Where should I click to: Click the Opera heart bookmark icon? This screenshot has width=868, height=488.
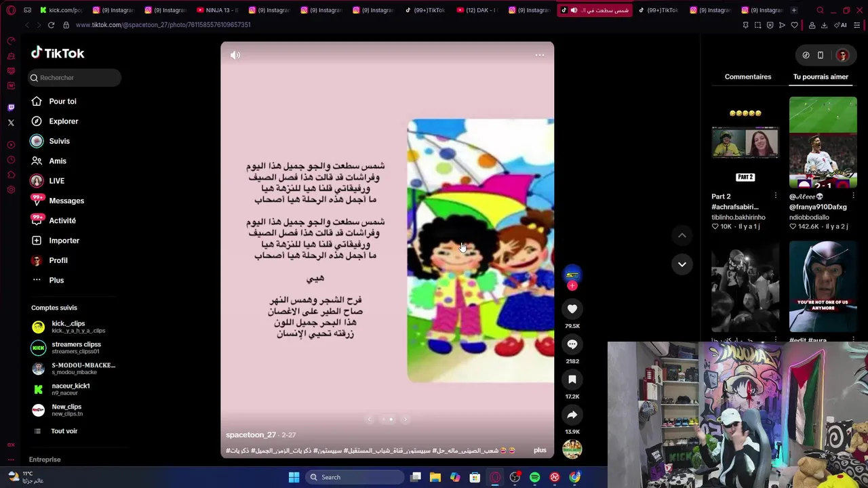[795, 25]
